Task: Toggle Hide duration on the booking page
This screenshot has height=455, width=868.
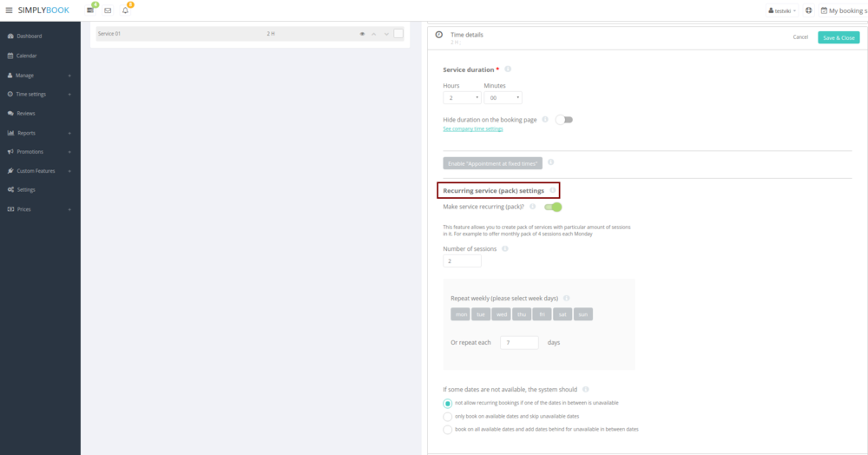Action: tap(564, 120)
